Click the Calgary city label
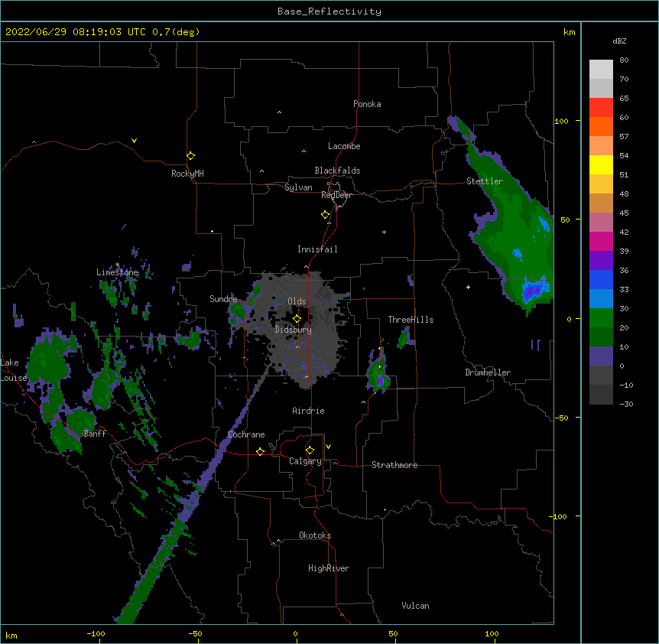This screenshot has width=659, height=644. 305,461
